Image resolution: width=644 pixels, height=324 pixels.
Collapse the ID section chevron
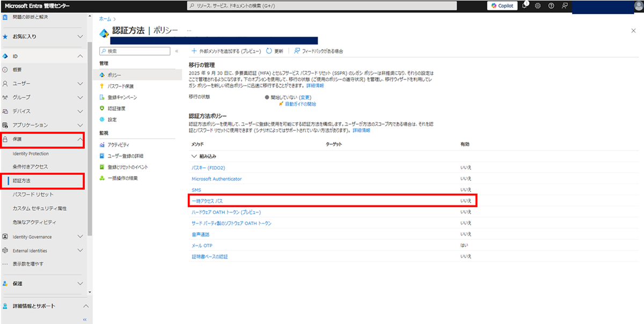[80, 56]
